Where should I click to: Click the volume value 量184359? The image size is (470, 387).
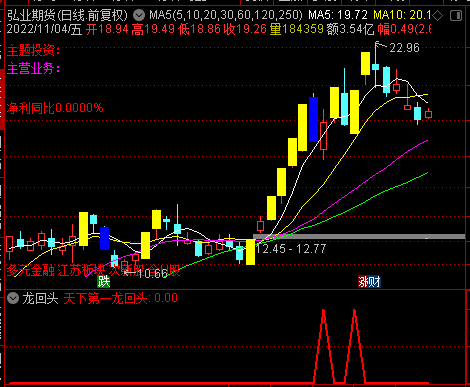pos(296,29)
